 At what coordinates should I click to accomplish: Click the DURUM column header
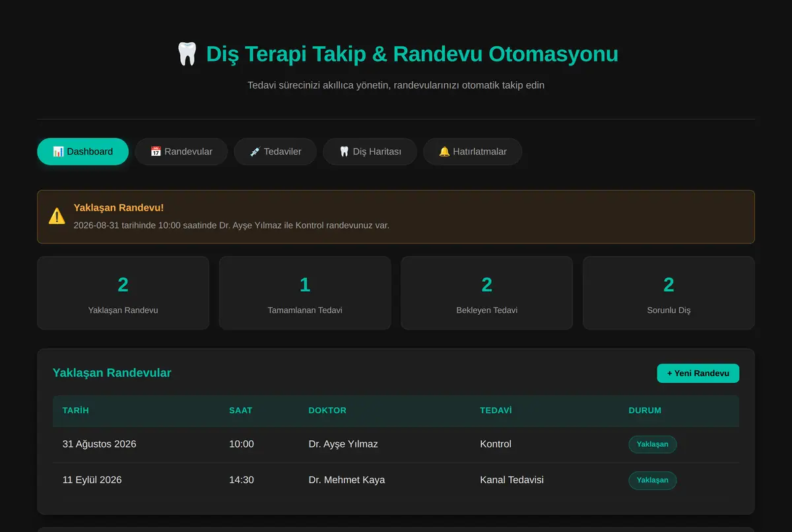pyautogui.click(x=645, y=410)
